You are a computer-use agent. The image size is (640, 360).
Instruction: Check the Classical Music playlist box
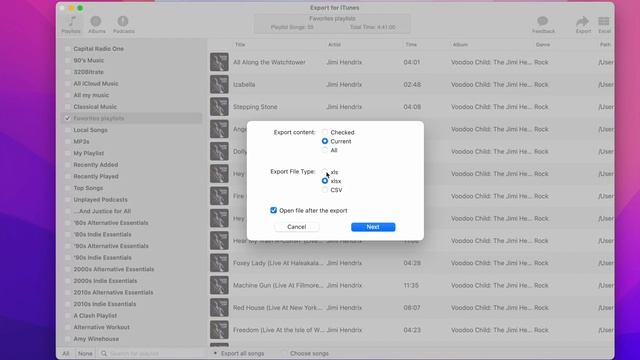click(67, 107)
